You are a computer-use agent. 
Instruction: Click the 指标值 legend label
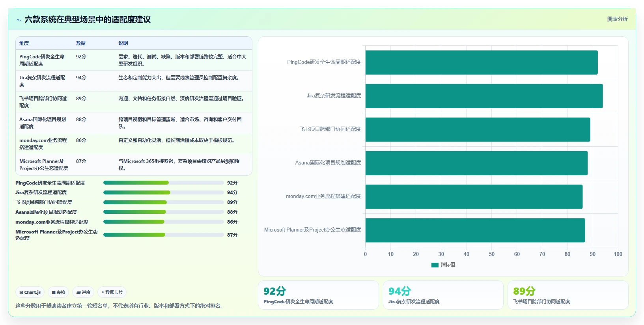click(448, 265)
